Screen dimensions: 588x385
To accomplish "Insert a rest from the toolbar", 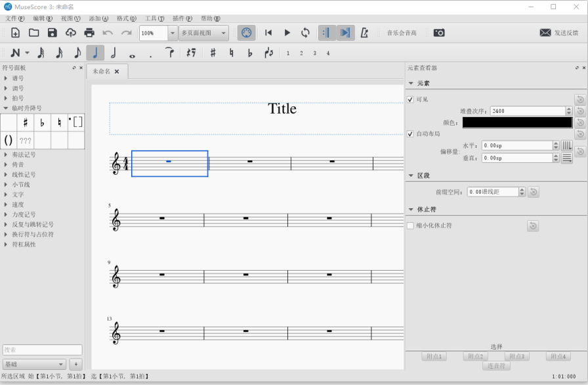I will 191,53.
